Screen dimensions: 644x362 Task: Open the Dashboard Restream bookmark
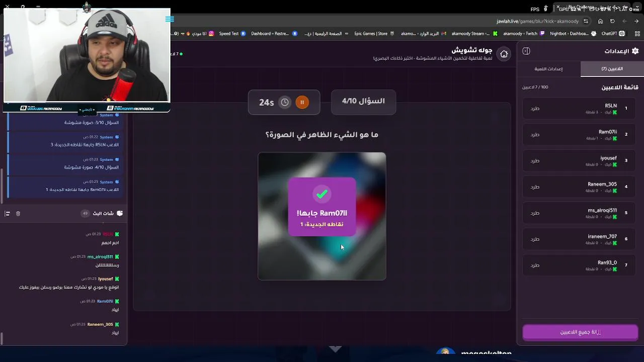click(274, 34)
